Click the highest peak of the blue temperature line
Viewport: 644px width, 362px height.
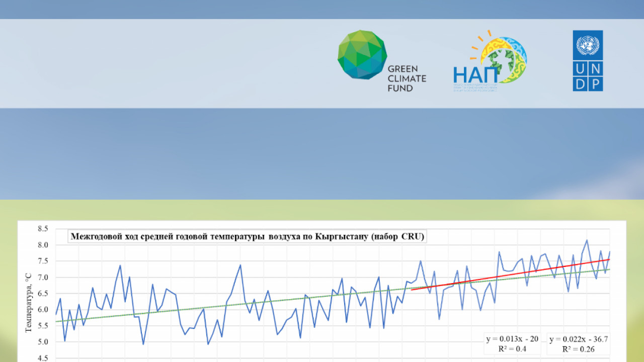click(x=587, y=241)
